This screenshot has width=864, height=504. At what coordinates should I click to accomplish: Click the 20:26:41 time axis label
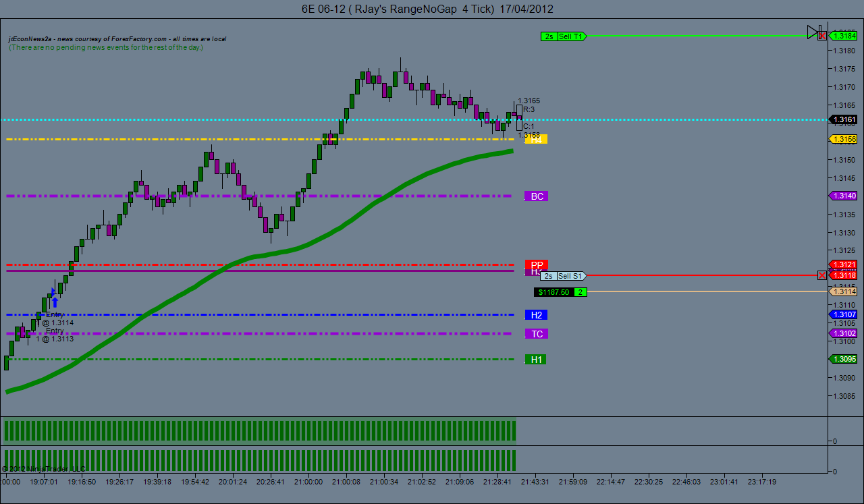point(271,482)
